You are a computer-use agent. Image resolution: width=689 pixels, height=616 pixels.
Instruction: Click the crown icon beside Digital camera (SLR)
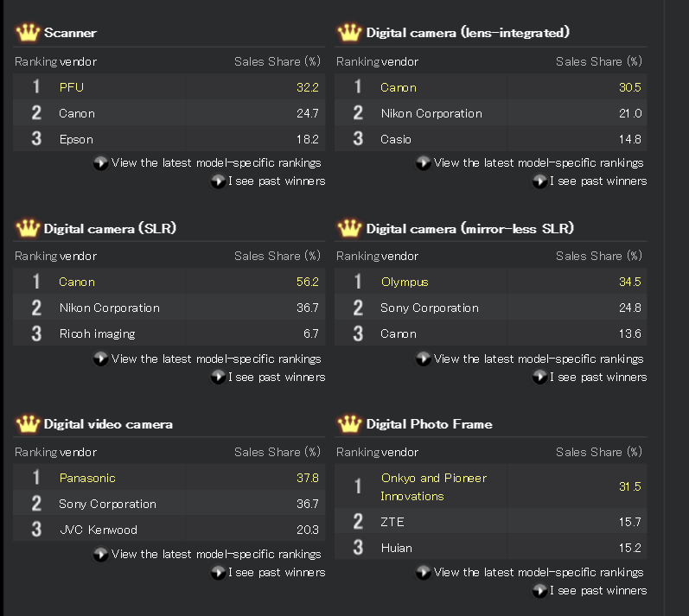tap(28, 228)
